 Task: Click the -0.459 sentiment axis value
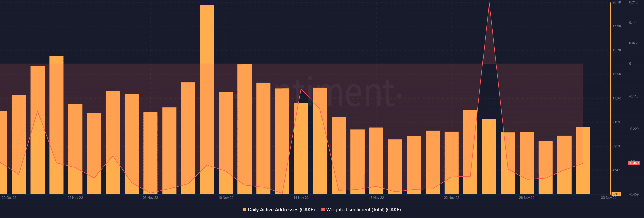634,194
